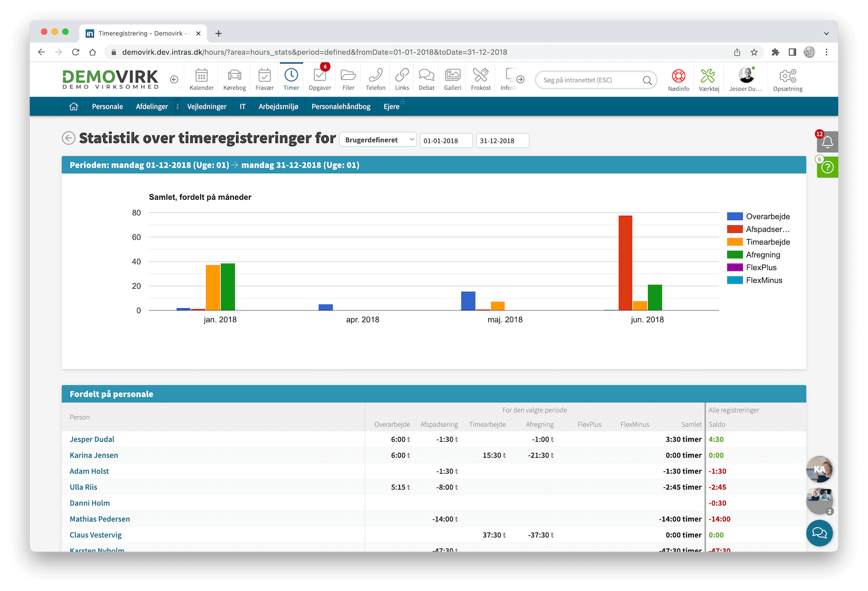The width and height of the screenshot is (868, 591).
Task: Click the Saldo value 4:30 for Jesper Dudal
Action: tap(716, 439)
